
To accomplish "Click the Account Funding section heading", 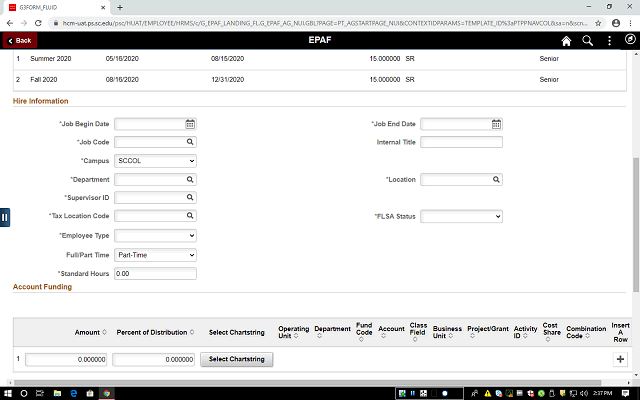I will [x=42, y=287].
